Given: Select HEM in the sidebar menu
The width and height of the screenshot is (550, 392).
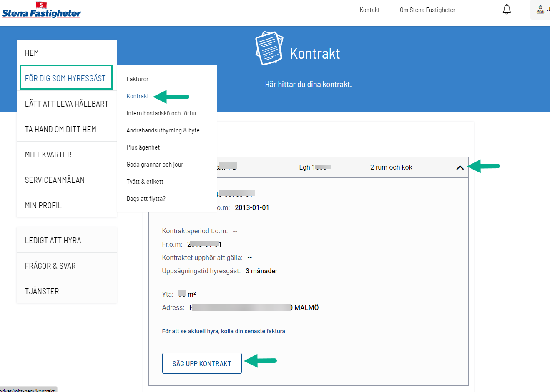Looking at the screenshot, I should point(32,53).
